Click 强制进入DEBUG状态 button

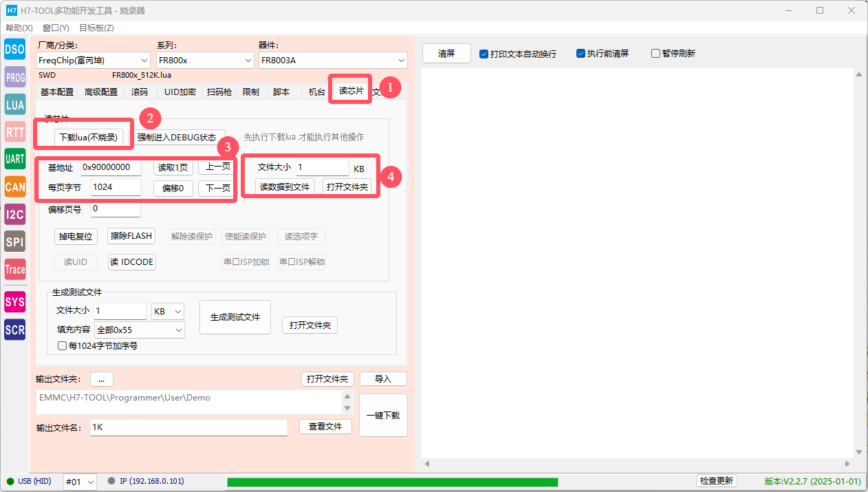click(x=177, y=137)
